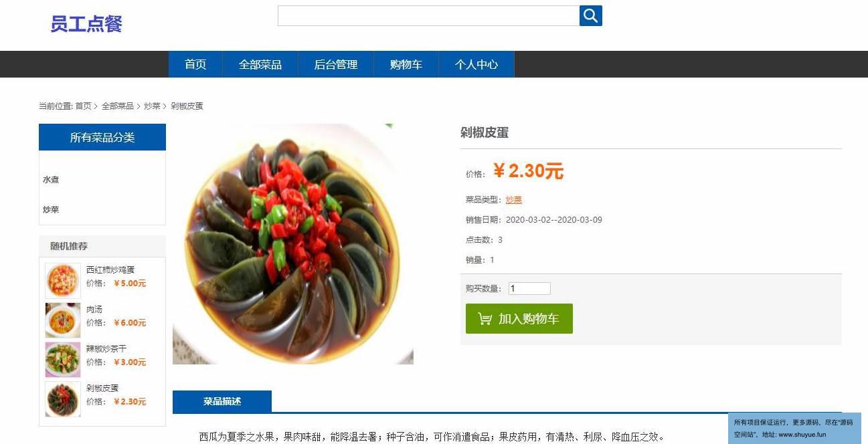The width and height of the screenshot is (868, 444).
Task: Go to the 首页 navigation tab
Action: click(195, 64)
